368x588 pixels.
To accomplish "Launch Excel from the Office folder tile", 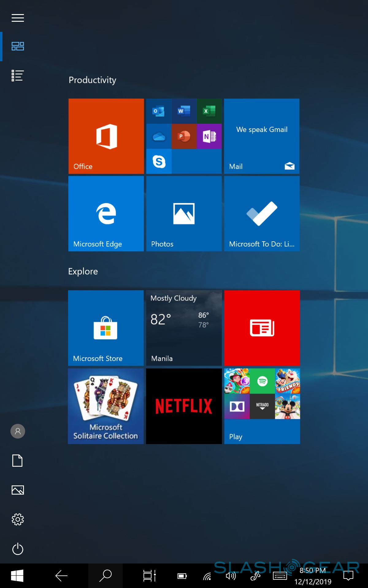I will [209, 111].
